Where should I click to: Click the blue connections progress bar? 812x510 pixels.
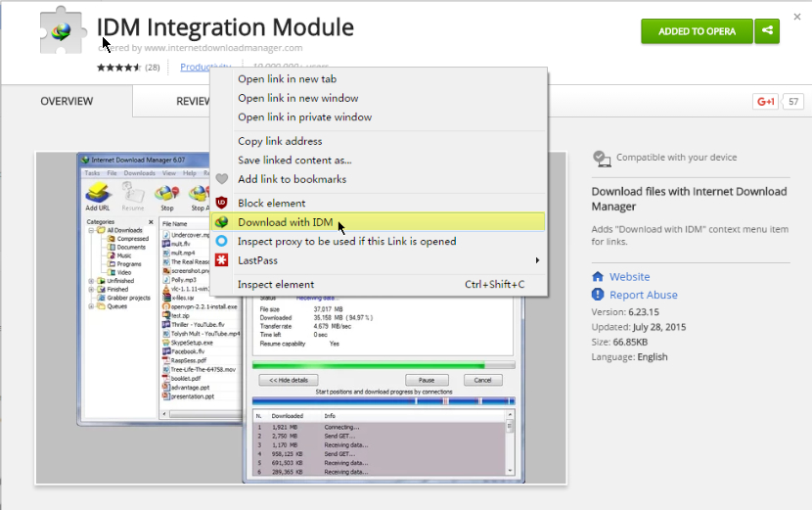[x=383, y=401]
